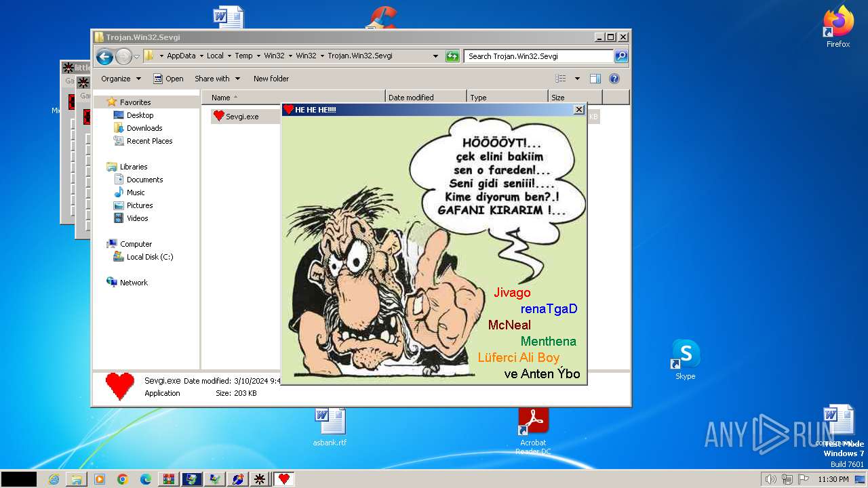Maximize the Trojan.Win32.Sevgi Explorer window

[x=610, y=37]
